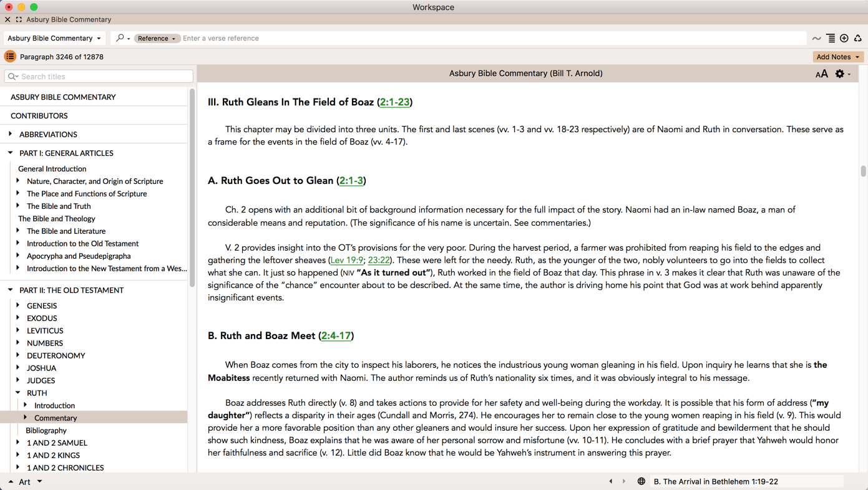This screenshot has width=868, height=490.
Task: Click the green macOS fullscreen window button
Action: click(x=34, y=7)
